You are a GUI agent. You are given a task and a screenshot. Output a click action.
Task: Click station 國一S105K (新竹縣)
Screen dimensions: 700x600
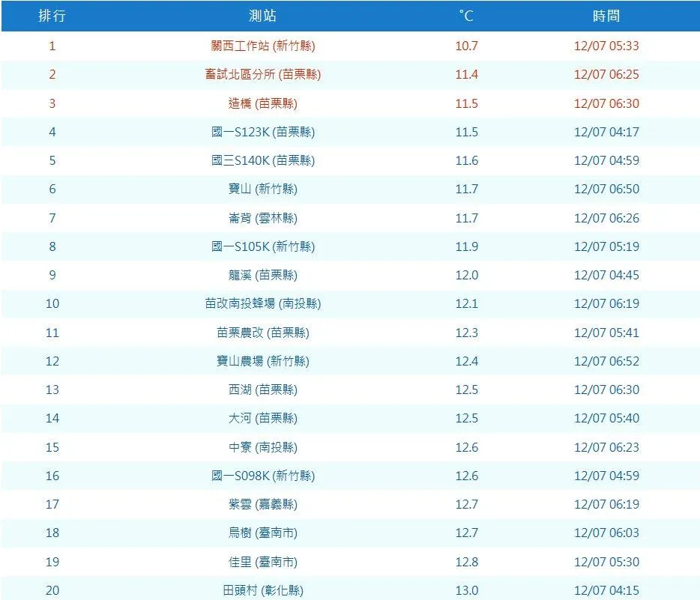point(263,246)
